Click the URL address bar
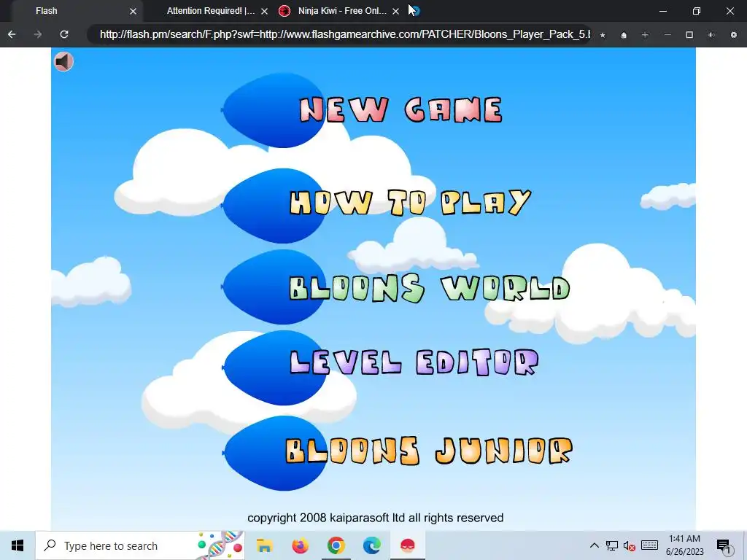The height and width of the screenshot is (560, 747). [339, 34]
